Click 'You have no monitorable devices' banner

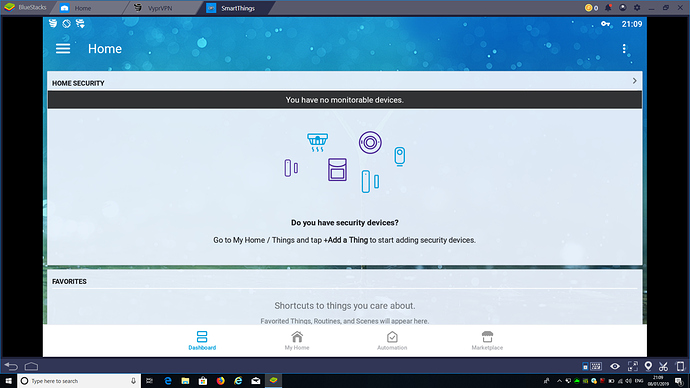pos(345,100)
